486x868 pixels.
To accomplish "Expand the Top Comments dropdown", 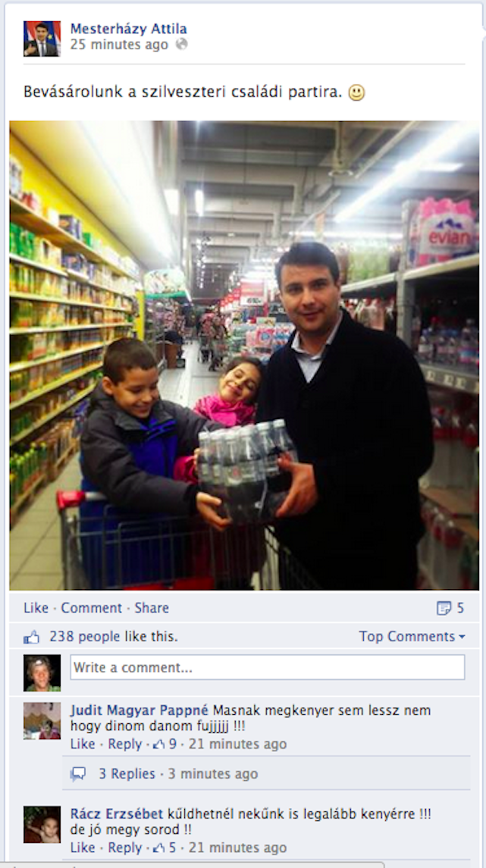I will [412, 637].
